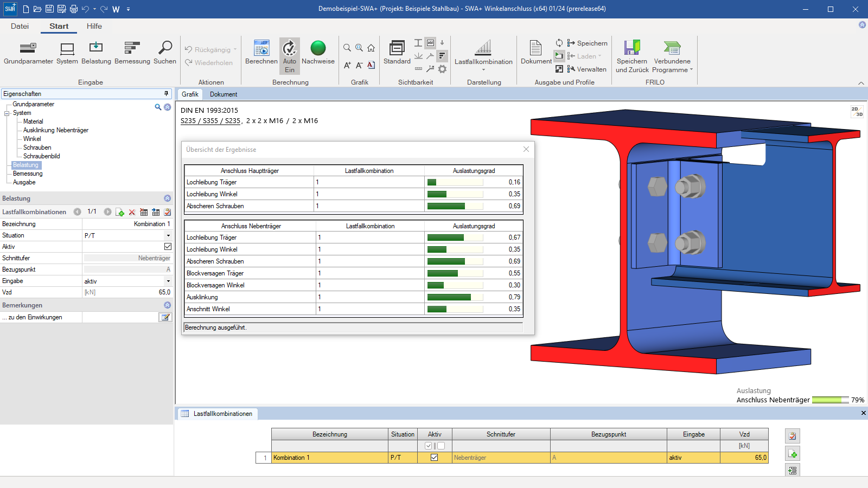Click add row icon beside bottom table

click(x=793, y=453)
